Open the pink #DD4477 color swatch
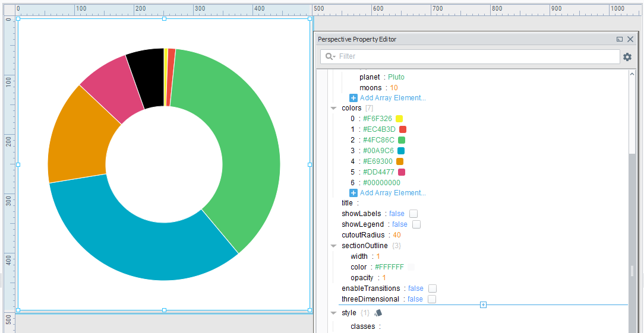Screen dimensions: 644x333 (402, 172)
